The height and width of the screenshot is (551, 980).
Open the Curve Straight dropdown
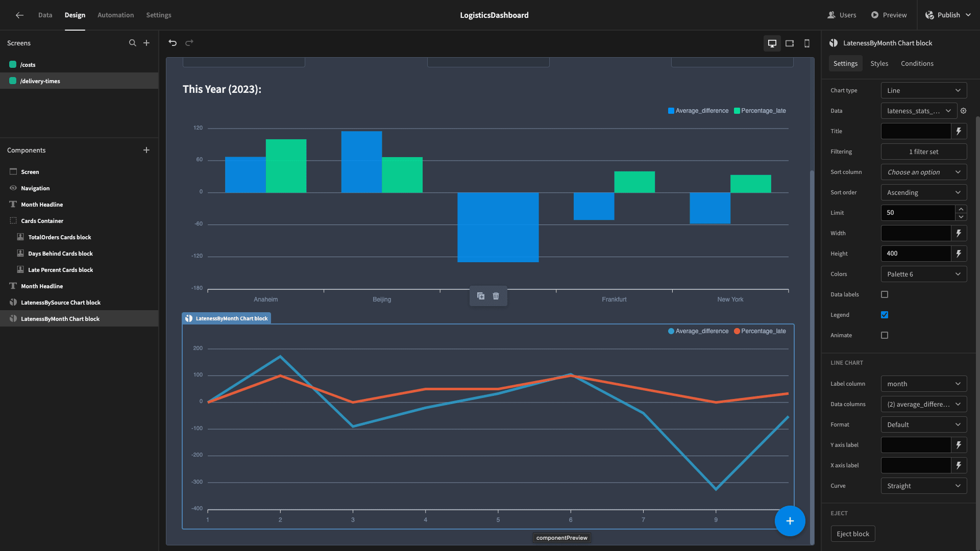point(924,486)
